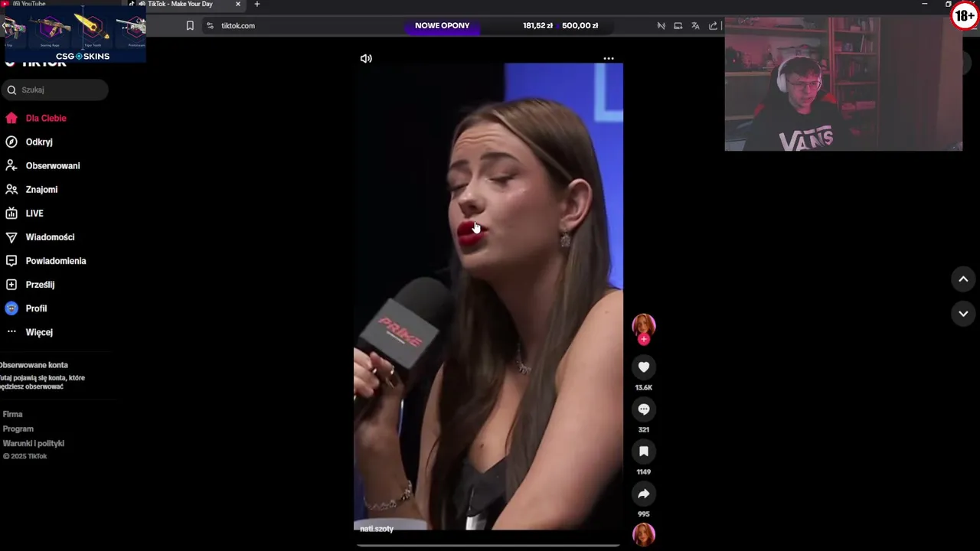Seek on the video progress bar

[488, 545]
